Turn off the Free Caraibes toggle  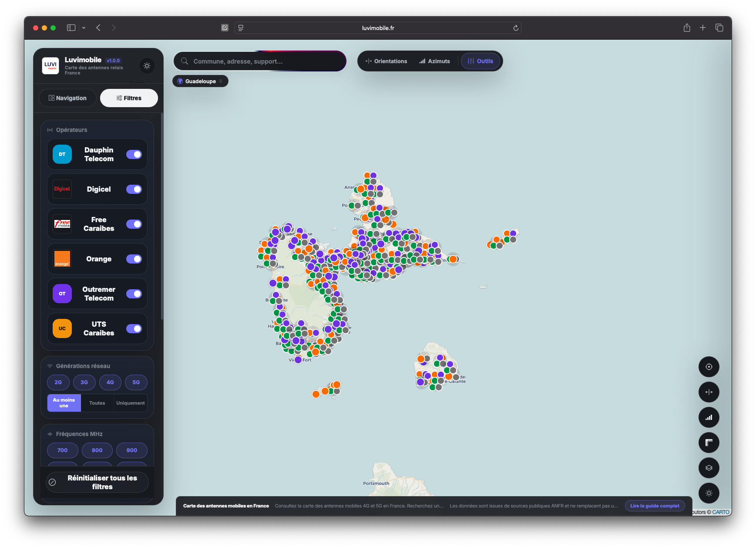[x=134, y=224]
